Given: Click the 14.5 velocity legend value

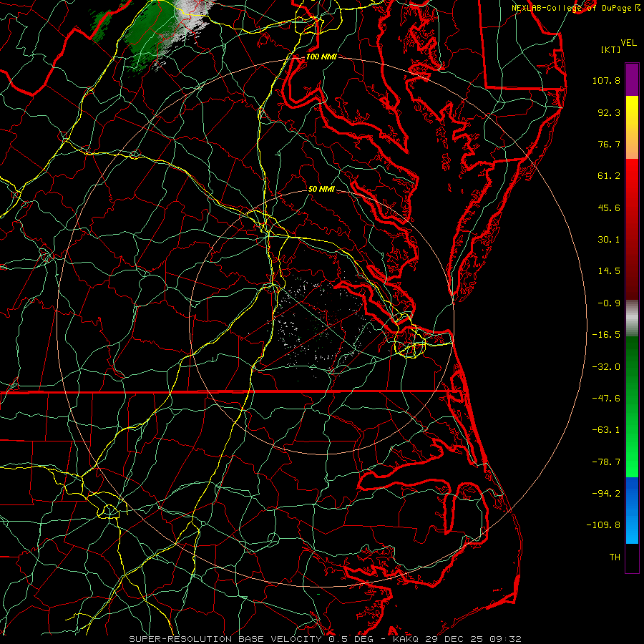Looking at the screenshot, I should click(x=609, y=271).
